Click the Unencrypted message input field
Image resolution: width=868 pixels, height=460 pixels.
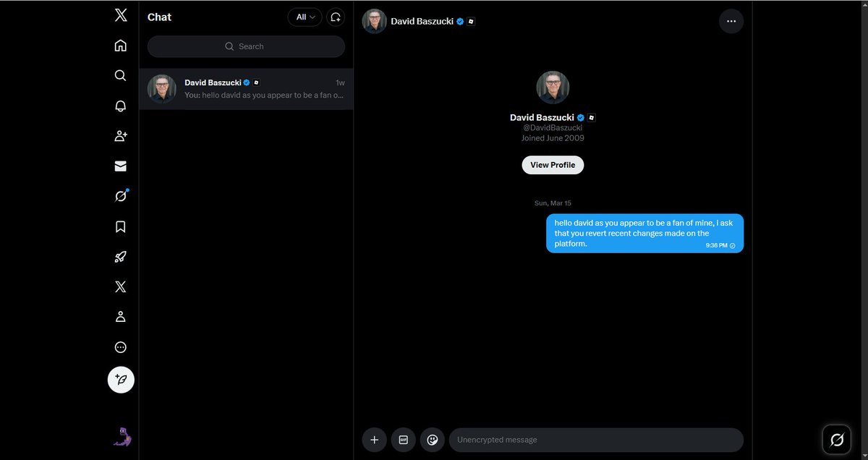[x=596, y=440]
